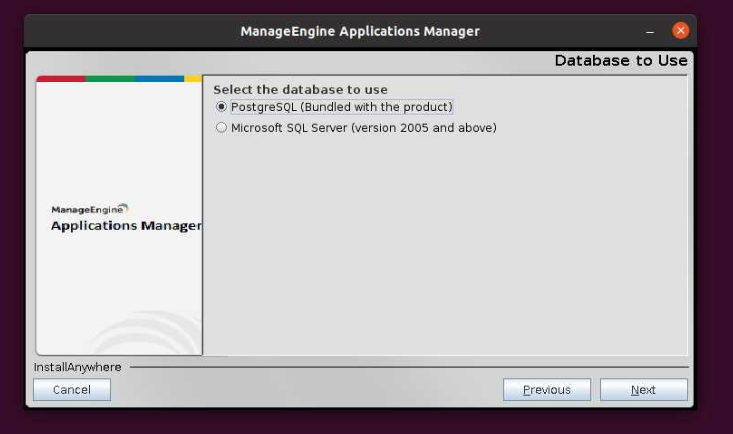Click the empty area below database options
Image resolution: width=733 pixels, height=434 pixels.
tap(445, 250)
